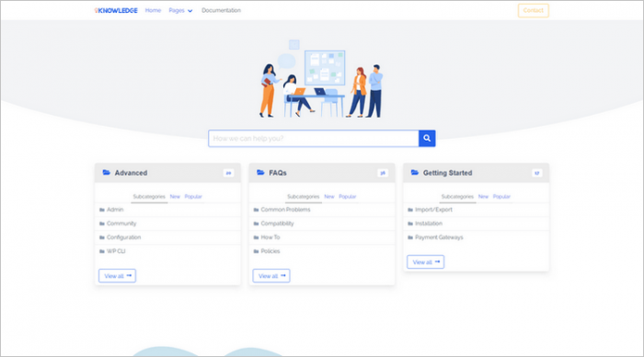Open the Configuration subcategory
The height and width of the screenshot is (357, 644).
click(x=123, y=237)
